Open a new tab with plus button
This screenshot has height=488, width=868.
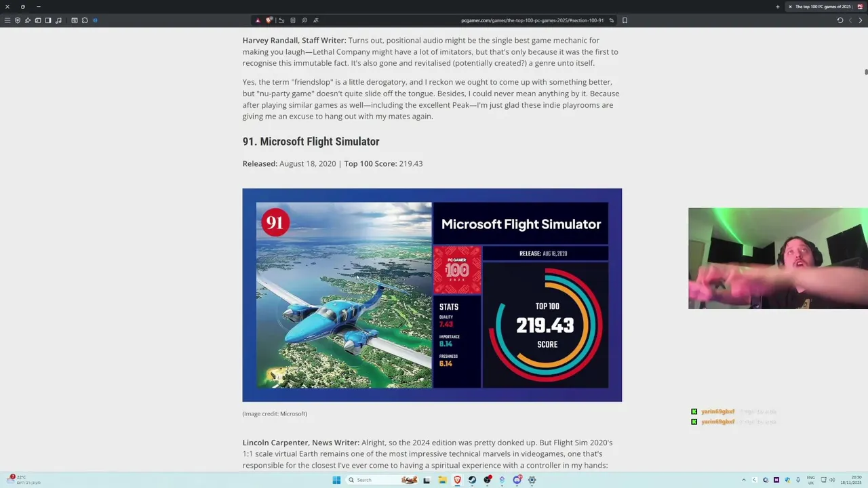(x=778, y=7)
